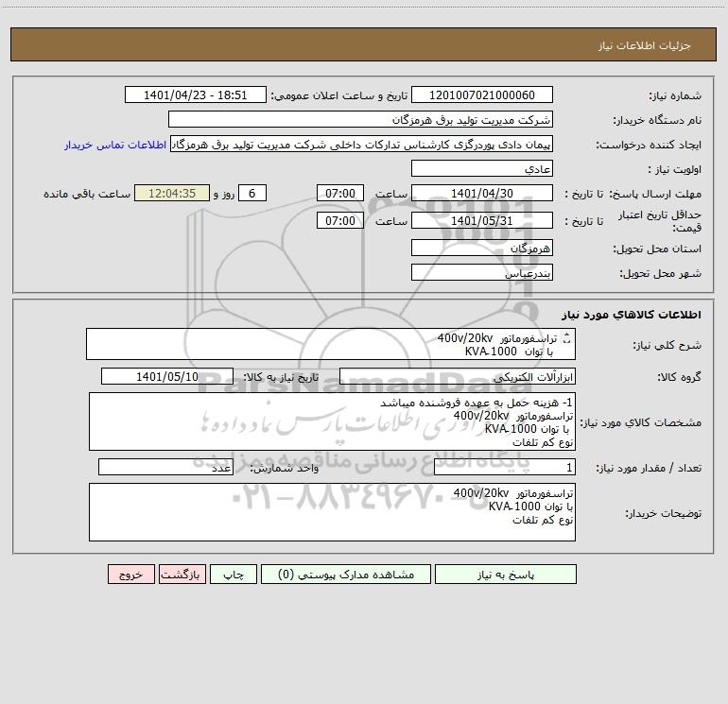Click remaining days field showing 6

click(252, 193)
